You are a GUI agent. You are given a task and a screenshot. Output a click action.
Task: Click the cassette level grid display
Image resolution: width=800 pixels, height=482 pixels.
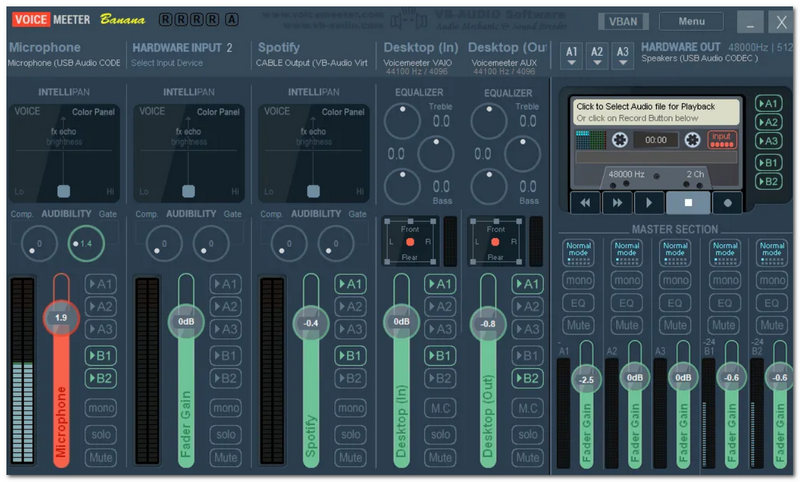click(590, 140)
